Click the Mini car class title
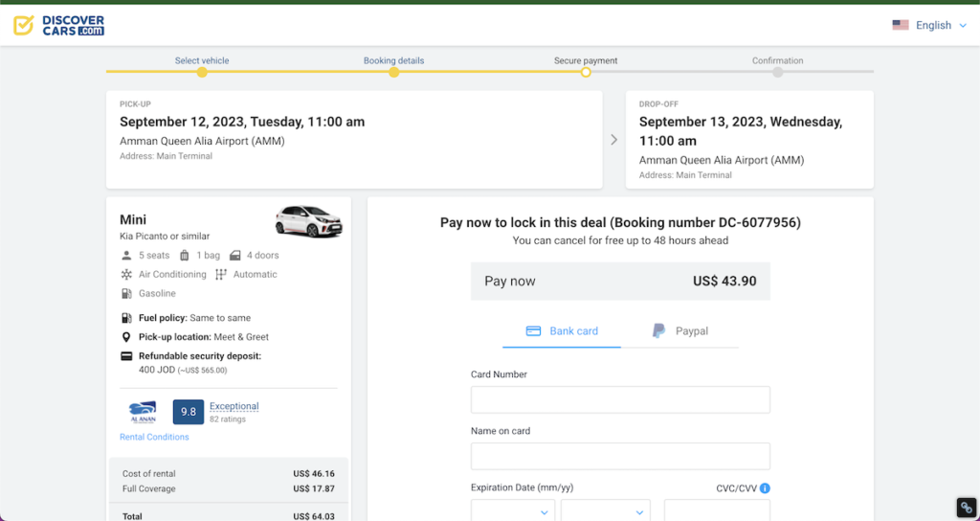 tap(133, 219)
